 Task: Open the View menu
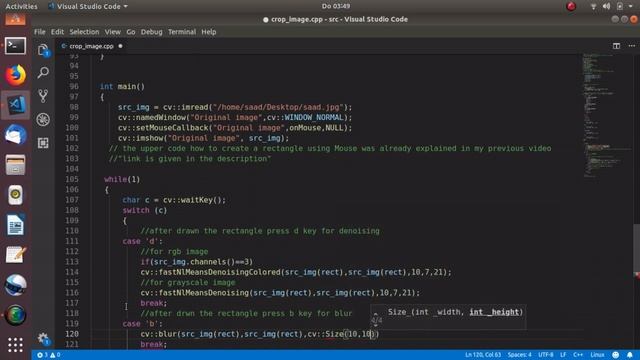pos(112,32)
